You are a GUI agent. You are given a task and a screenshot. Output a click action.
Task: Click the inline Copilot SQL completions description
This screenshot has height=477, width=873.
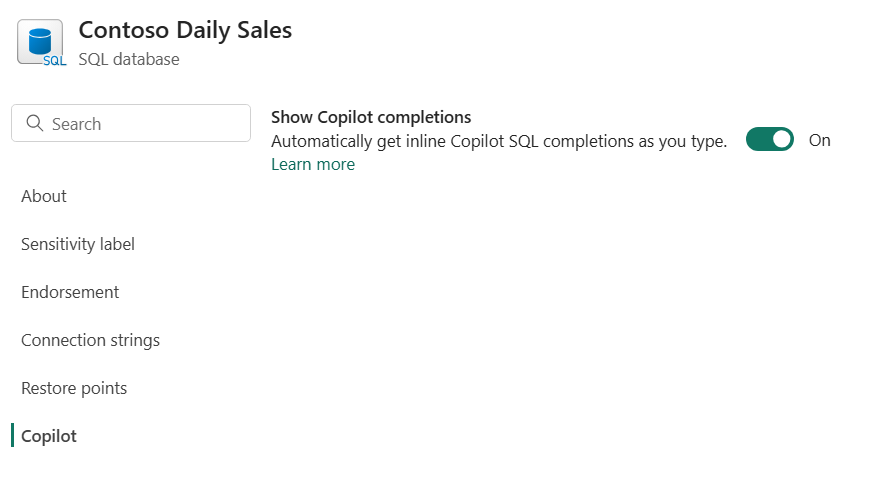(499, 141)
